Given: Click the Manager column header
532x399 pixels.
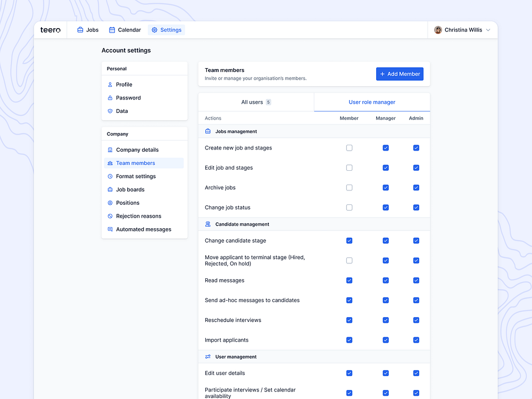Looking at the screenshot, I should (385, 118).
